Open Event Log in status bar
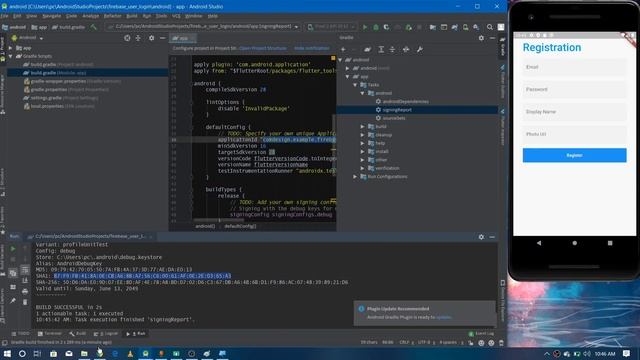 (481, 333)
